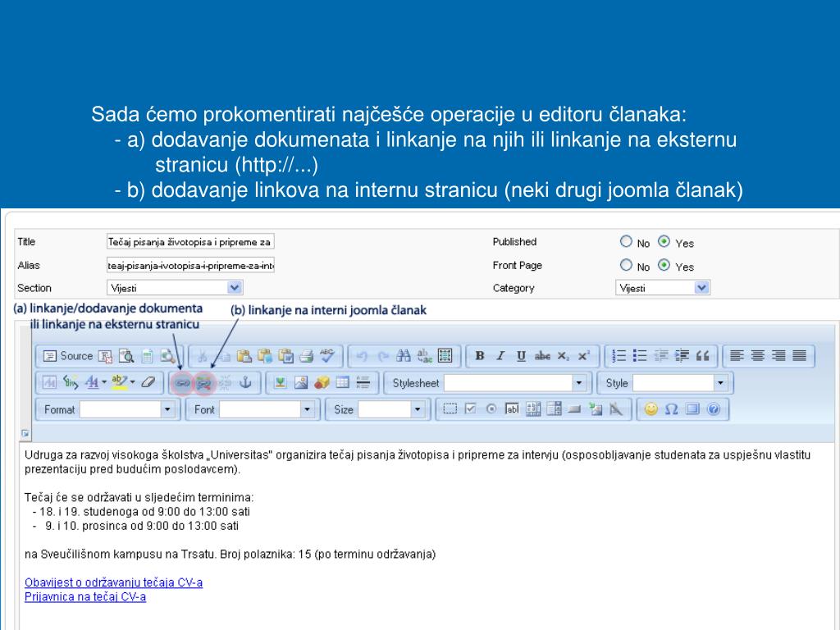Insert a text field form element
The image size is (840, 630).
pos(512,409)
